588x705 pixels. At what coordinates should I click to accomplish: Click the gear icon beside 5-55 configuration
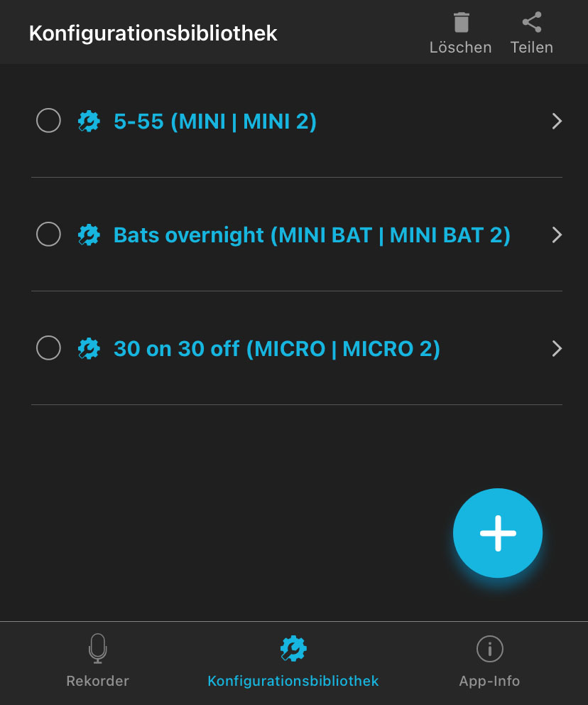point(89,122)
